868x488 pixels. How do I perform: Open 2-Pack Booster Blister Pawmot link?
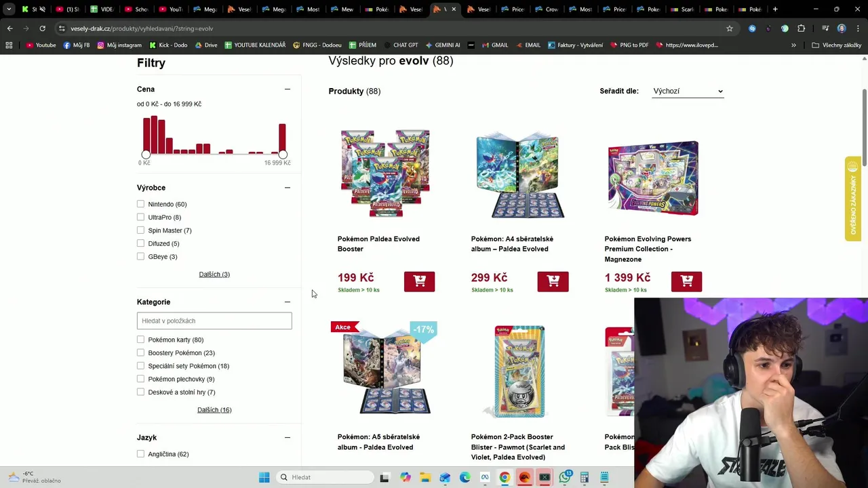pos(517,447)
